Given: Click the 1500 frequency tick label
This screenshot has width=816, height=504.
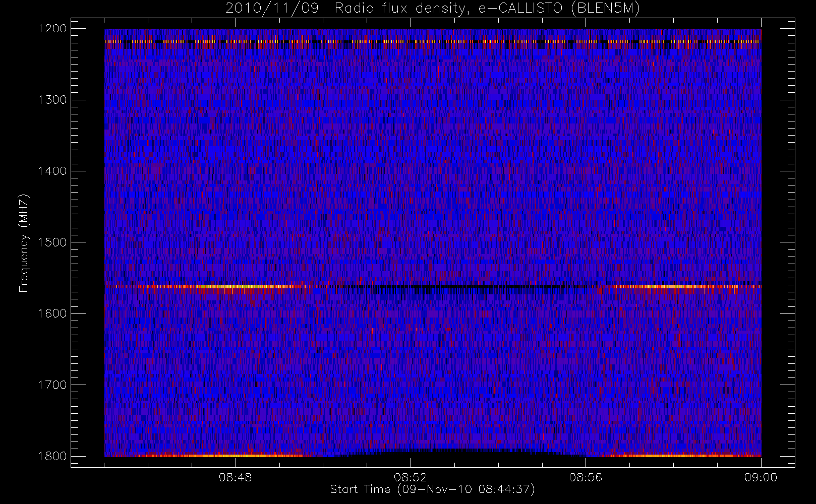Looking at the screenshot, I should (52, 242).
